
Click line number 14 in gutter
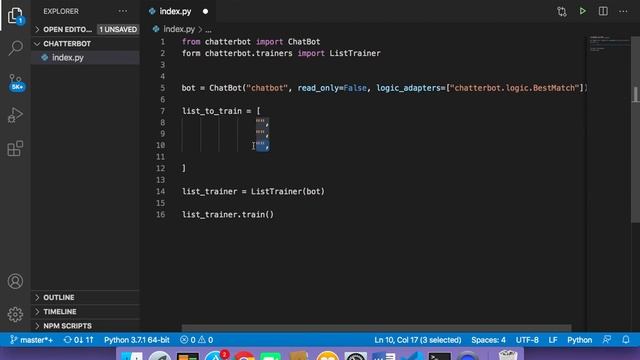160,191
